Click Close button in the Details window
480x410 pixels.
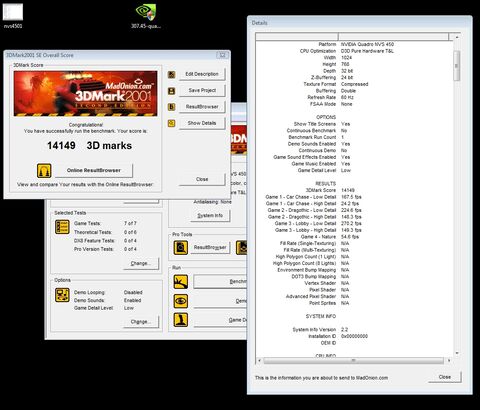tap(445, 377)
